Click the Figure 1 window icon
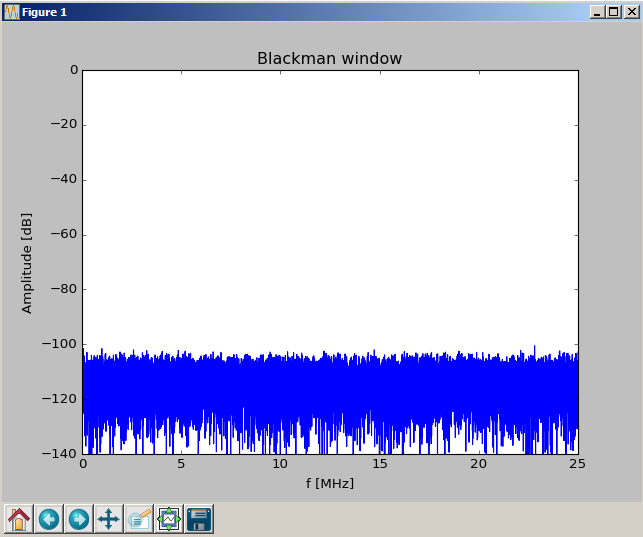 [x=11, y=12]
